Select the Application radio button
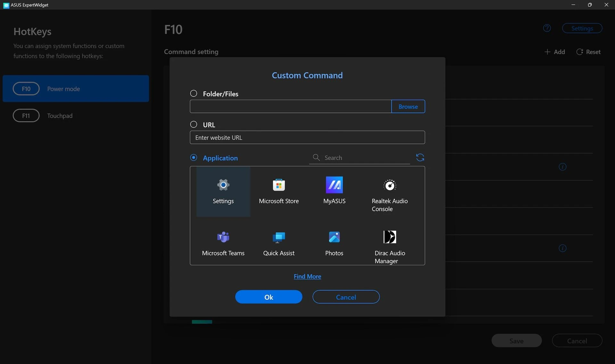Viewport: 615px width, 364px height. (193, 158)
